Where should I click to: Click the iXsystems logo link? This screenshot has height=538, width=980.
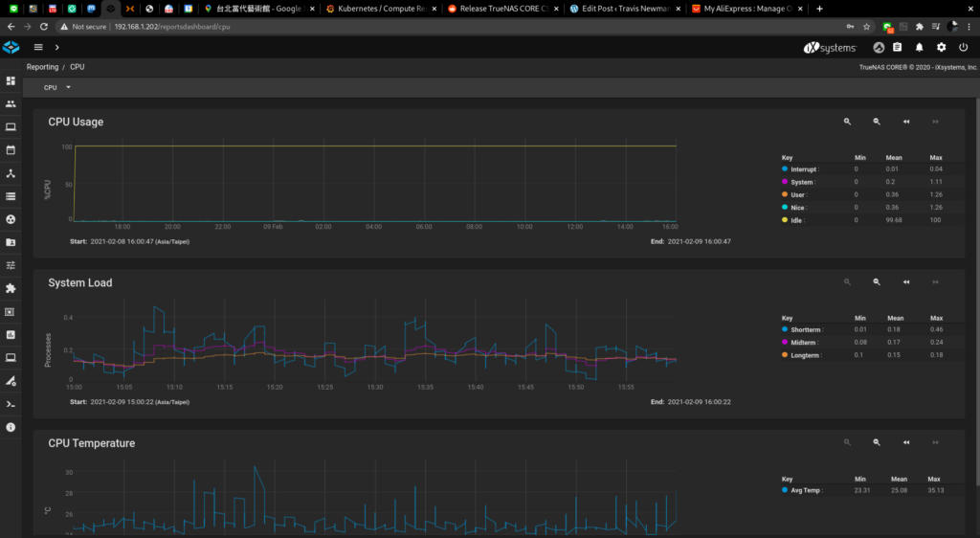pyautogui.click(x=830, y=48)
